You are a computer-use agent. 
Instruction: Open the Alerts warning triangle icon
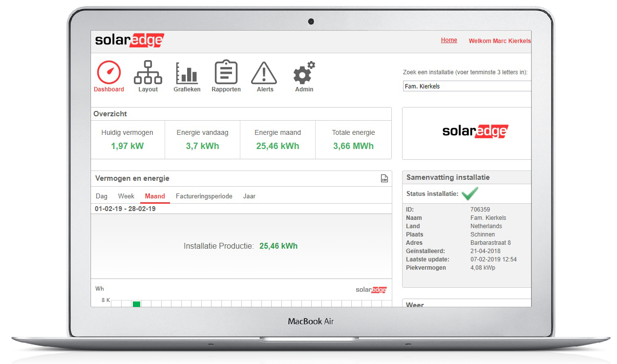[x=264, y=73]
